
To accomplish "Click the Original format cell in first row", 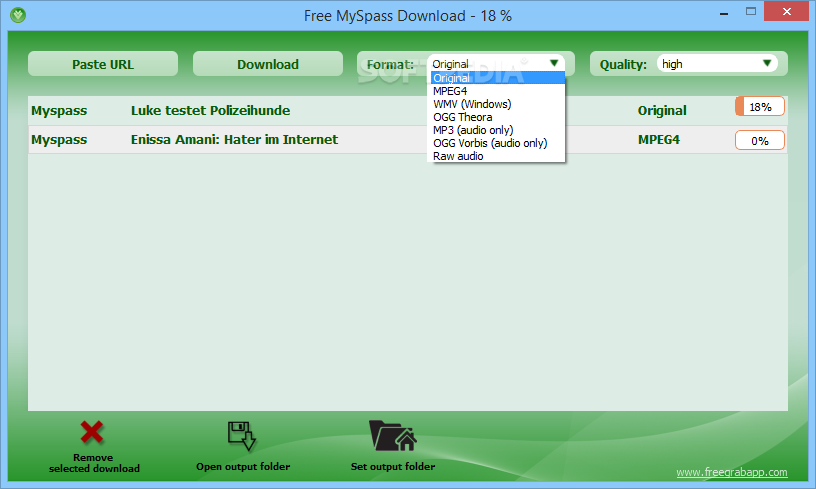I will [662, 110].
